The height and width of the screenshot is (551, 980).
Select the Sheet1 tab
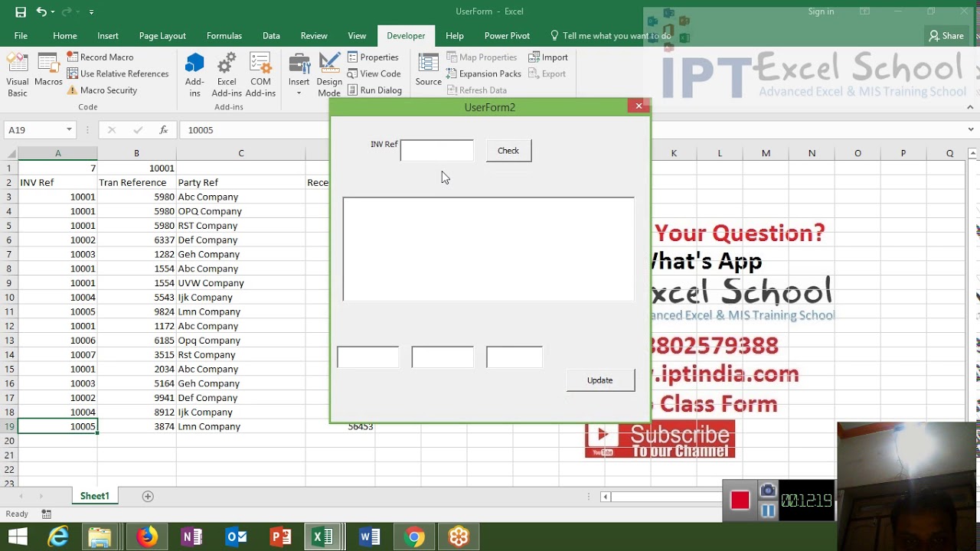95,496
